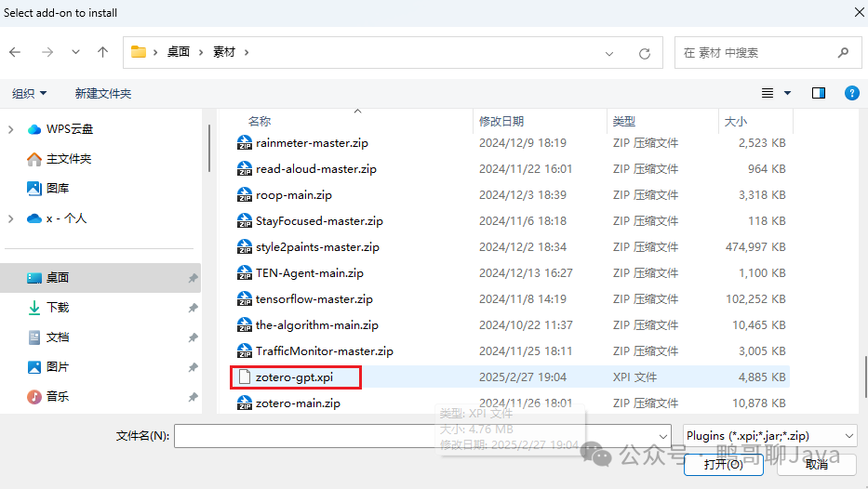Open recent locations chevron beside forward arrow
868x489 pixels.
coord(76,52)
